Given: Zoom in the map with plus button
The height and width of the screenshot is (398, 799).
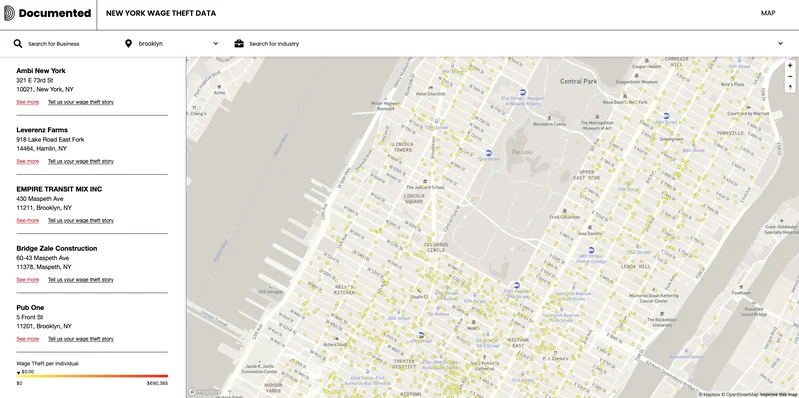Looking at the screenshot, I should [790, 66].
